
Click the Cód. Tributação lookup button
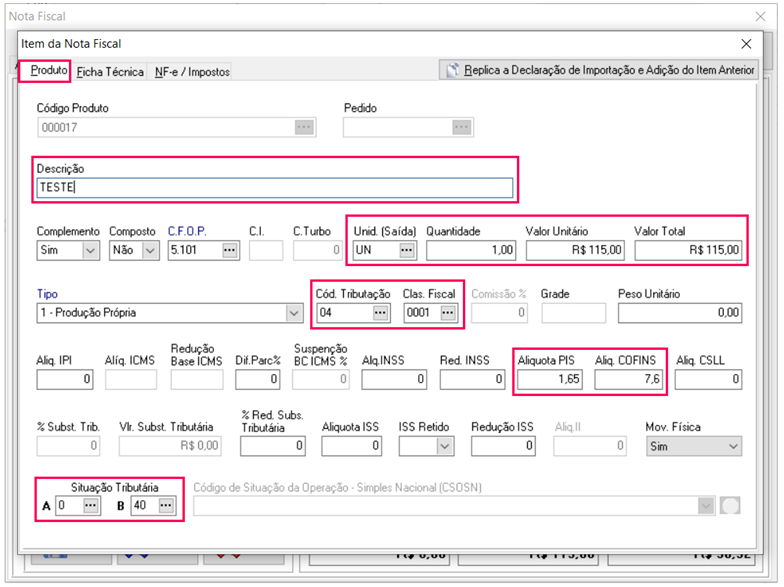(x=381, y=313)
